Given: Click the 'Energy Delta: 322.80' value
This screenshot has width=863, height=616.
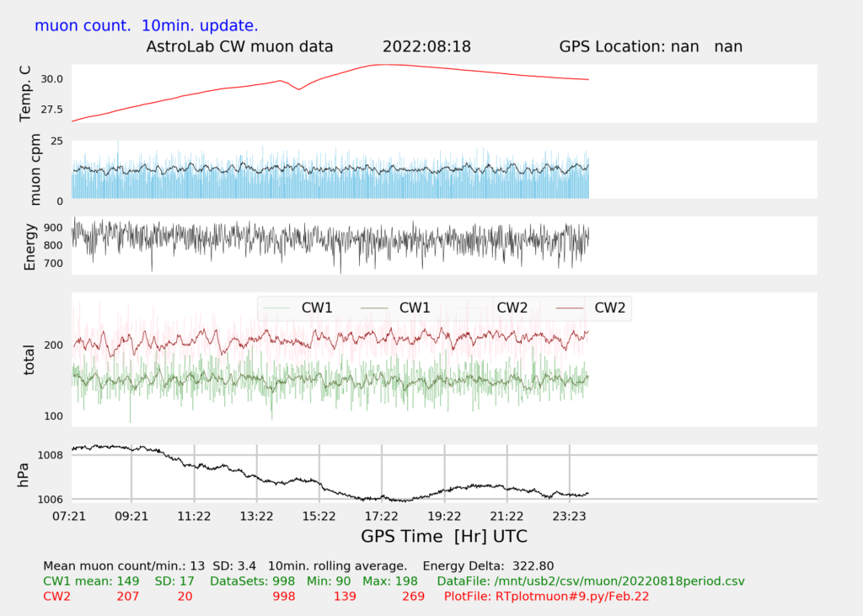Looking at the screenshot, I should pyautogui.click(x=488, y=566).
